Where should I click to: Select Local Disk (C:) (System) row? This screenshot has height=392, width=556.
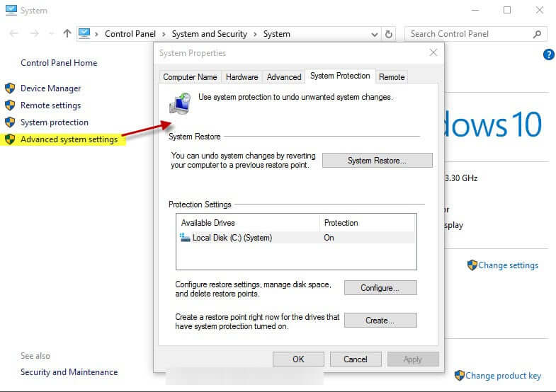click(x=296, y=238)
